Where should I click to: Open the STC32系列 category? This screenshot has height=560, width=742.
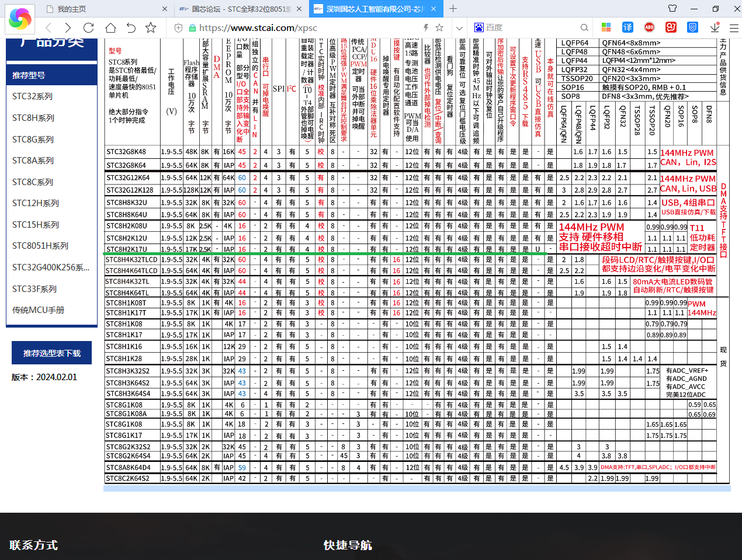pos(33,96)
